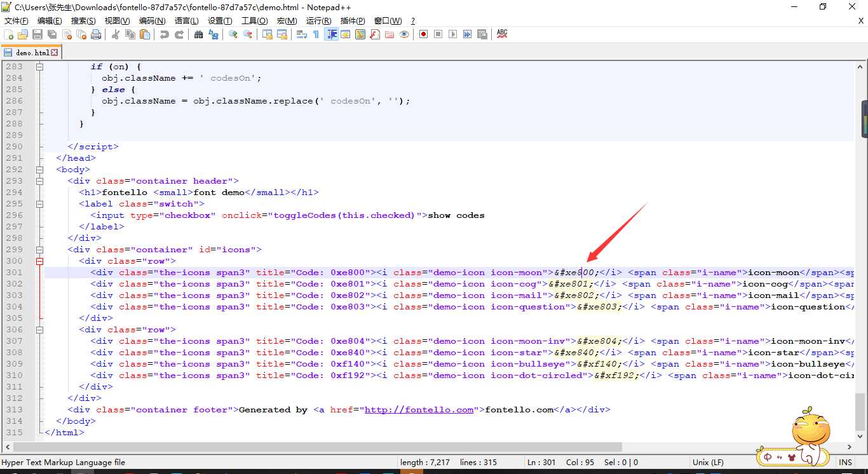The height and width of the screenshot is (474, 868).
Task: Open the 编辑(E) menu
Action: pos(50,21)
